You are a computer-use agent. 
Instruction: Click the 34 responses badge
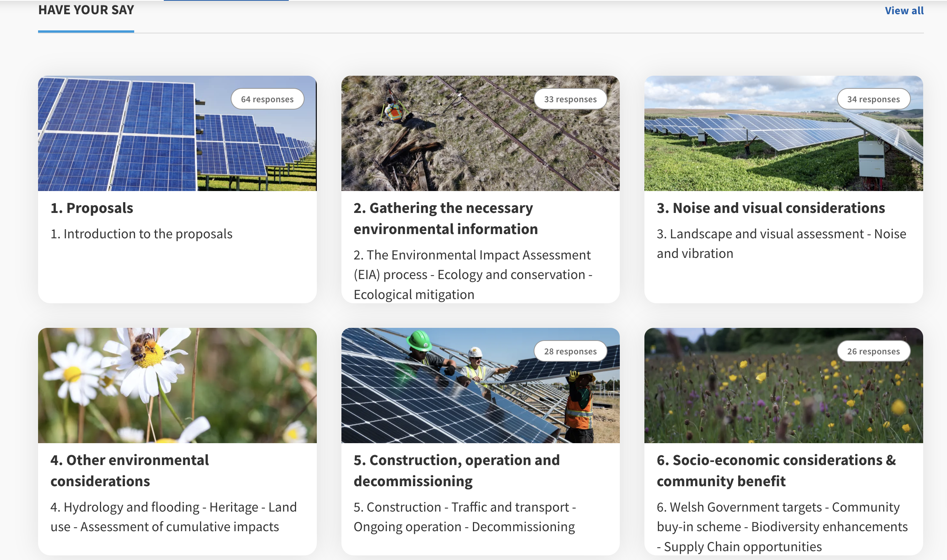click(x=874, y=99)
